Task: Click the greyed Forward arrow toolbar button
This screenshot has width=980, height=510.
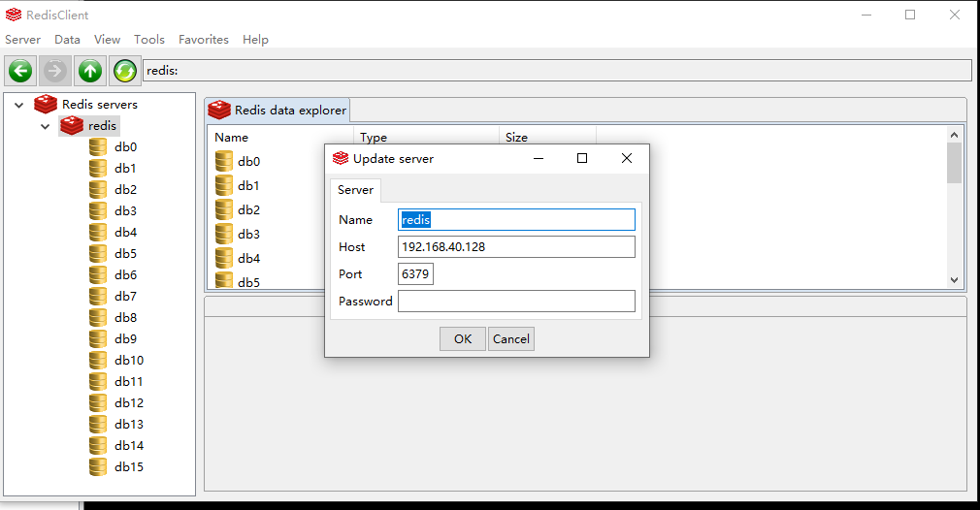Action: (55, 71)
